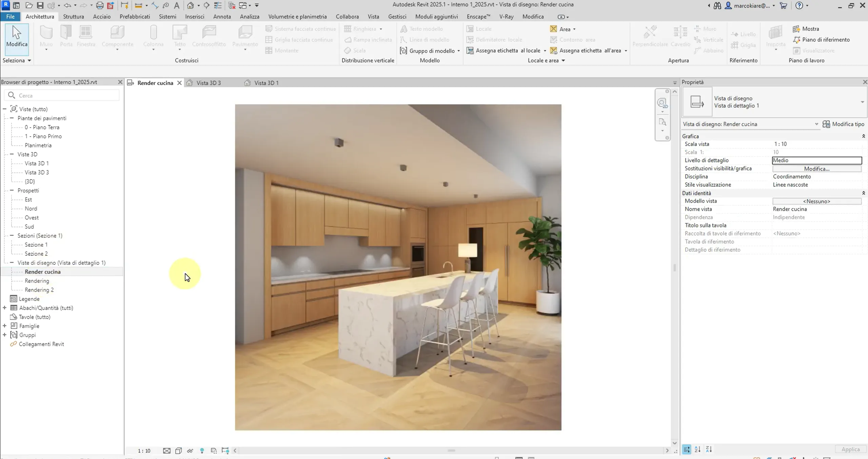Toggle temporary hide/isolate glasses icon

[x=190, y=451]
